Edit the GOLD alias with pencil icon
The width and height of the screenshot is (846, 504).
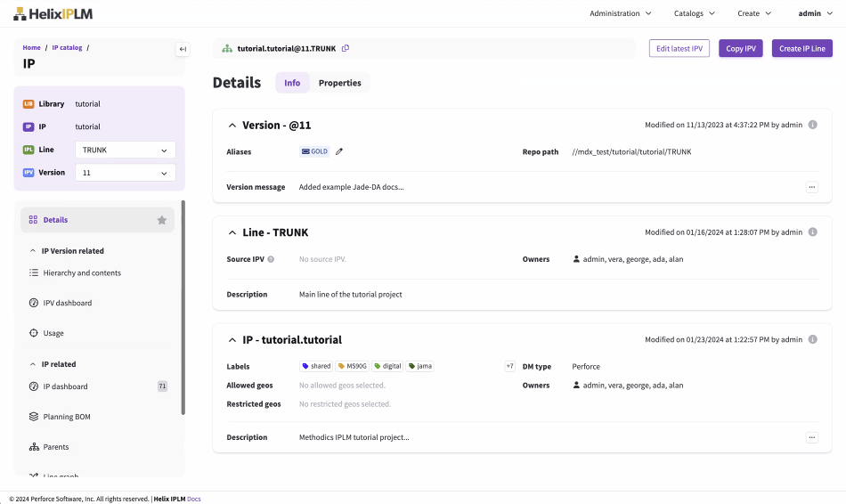coord(339,151)
